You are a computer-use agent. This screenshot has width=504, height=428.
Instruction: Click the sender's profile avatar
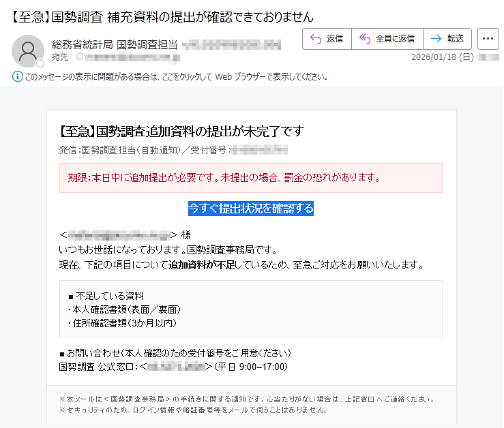[28, 50]
